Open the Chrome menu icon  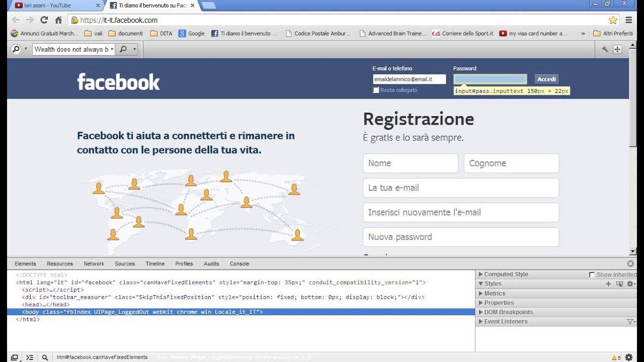[629, 20]
